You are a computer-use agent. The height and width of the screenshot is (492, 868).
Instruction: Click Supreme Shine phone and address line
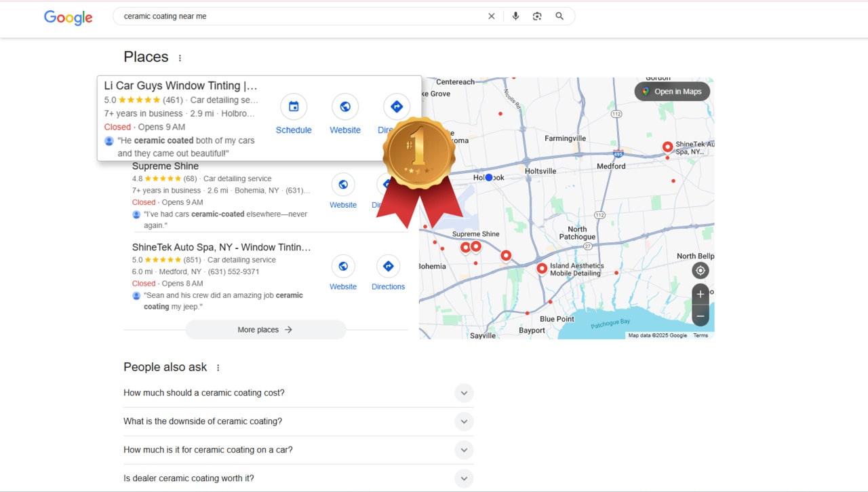click(221, 191)
